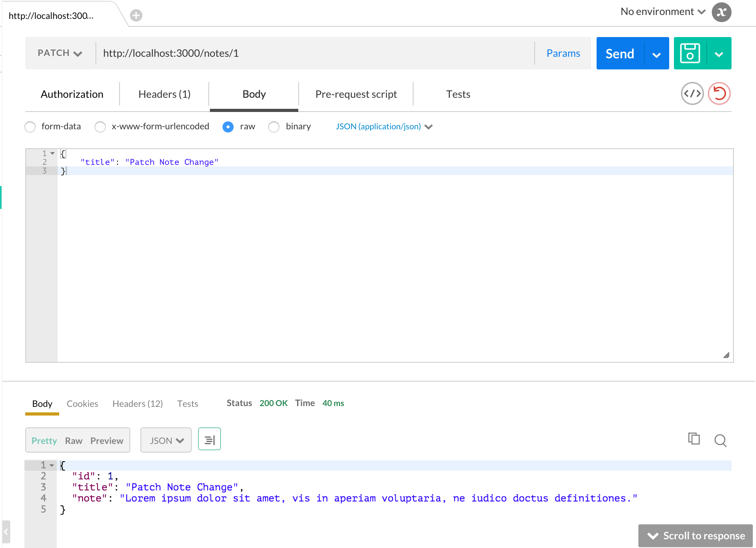Save the request with the save icon
Viewport: 756px width, 548px height.
(690, 53)
